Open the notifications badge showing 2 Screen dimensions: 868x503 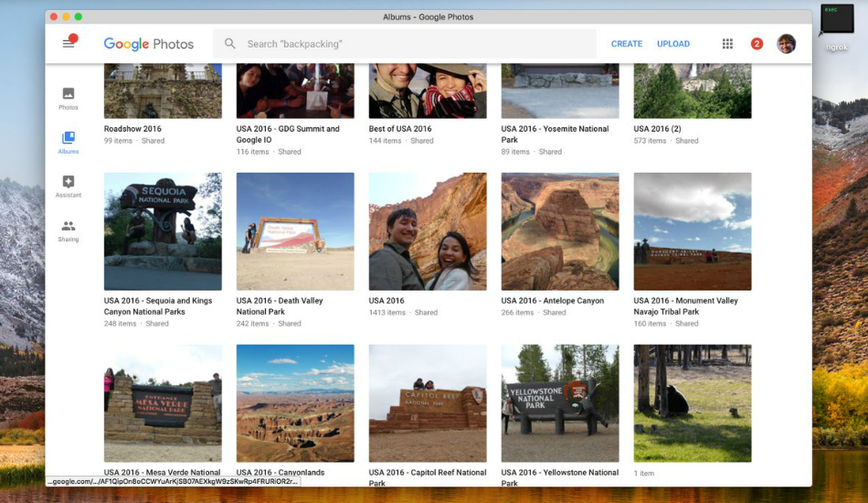pos(757,44)
